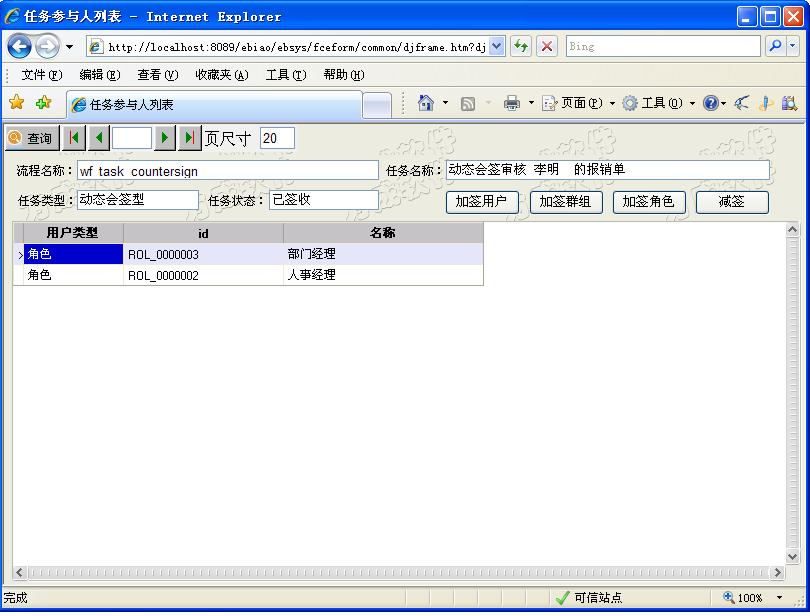Click the 加签角色 button
Image resolution: width=810 pixels, height=616 pixels.
[x=649, y=202]
